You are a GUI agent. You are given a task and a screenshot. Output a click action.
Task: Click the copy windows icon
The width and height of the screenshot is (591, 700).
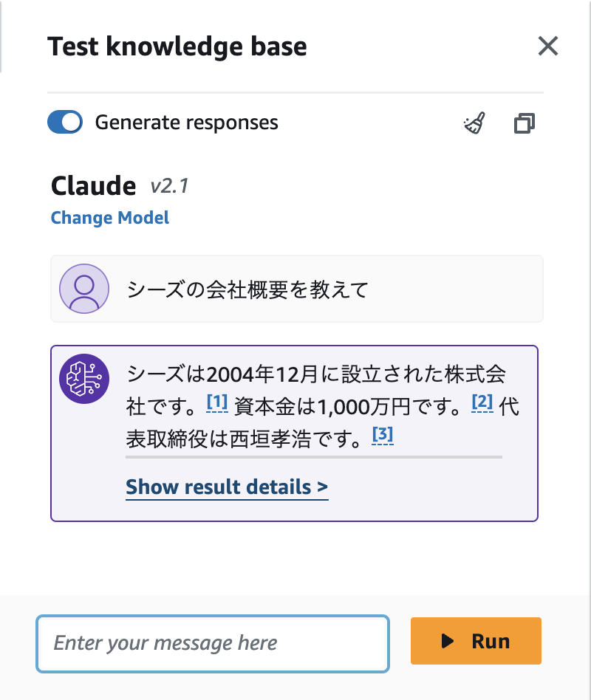coord(524,123)
